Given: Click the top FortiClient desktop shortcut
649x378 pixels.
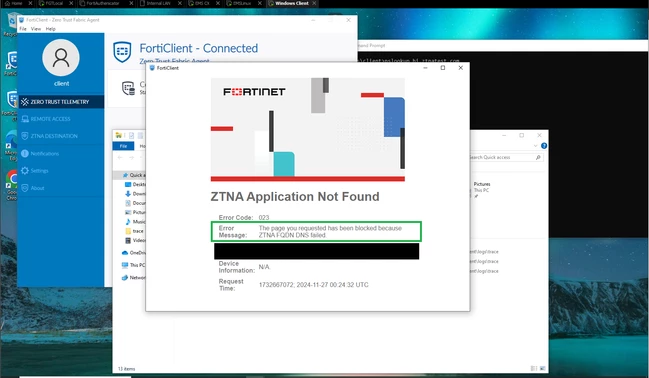Looking at the screenshot, I should click(11, 63).
